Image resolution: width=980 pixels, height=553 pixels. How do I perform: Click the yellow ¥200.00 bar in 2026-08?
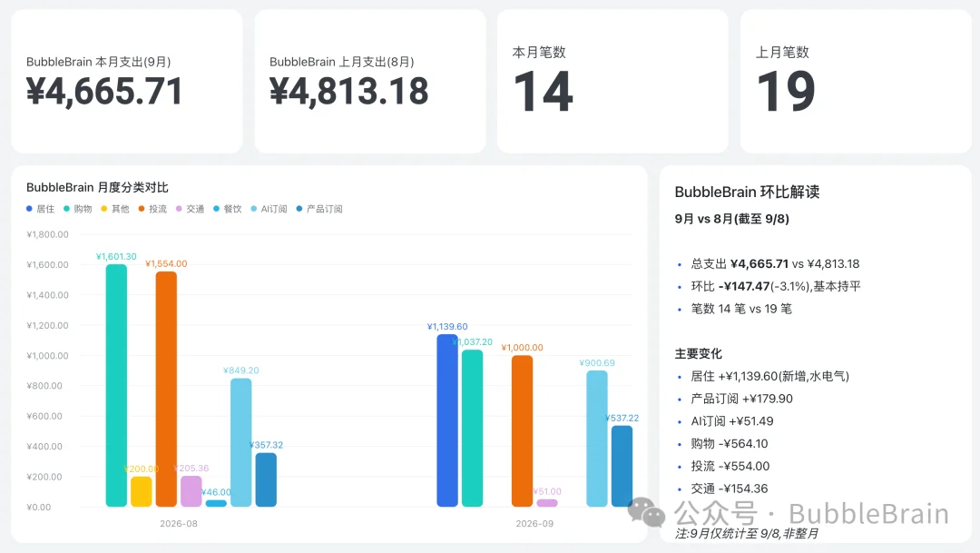(x=142, y=491)
